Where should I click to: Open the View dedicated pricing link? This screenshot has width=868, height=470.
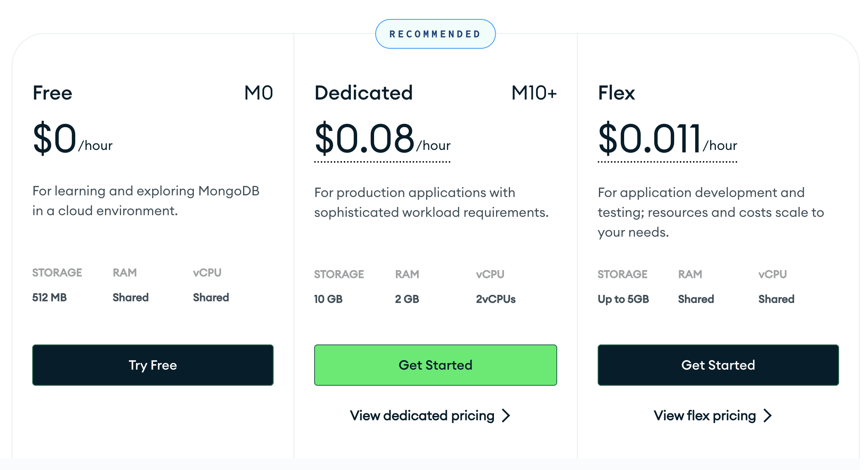click(x=422, y=415)
